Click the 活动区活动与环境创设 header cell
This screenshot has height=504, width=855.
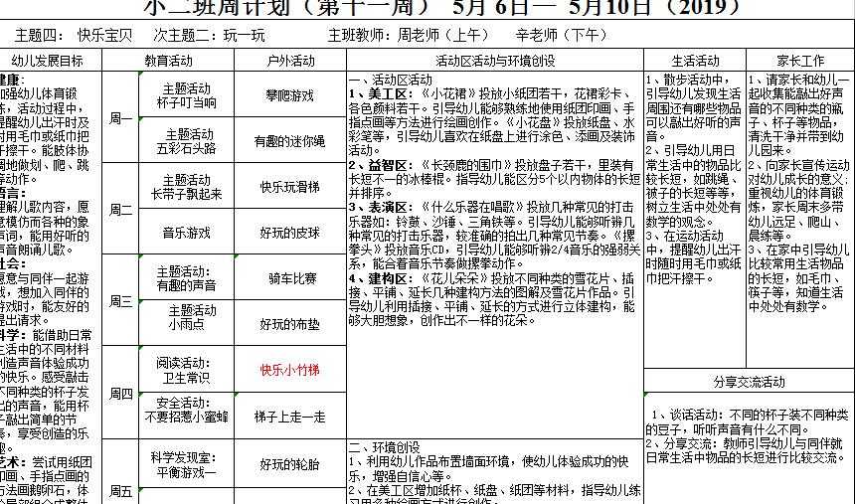[494, 61]
